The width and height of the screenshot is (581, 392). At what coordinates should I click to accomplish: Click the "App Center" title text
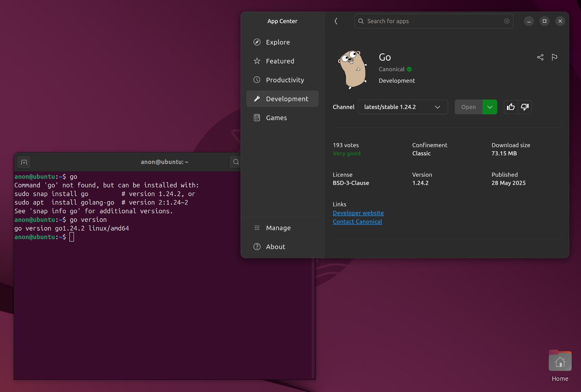click(282, 21)
